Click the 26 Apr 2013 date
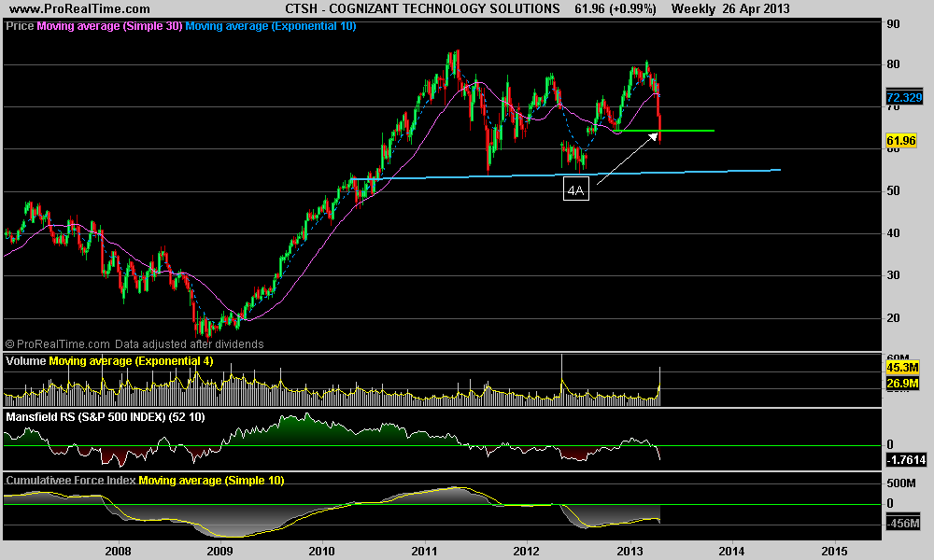This screenshot has width=934, height=560. pyautogui.click(x=756, y=9)
